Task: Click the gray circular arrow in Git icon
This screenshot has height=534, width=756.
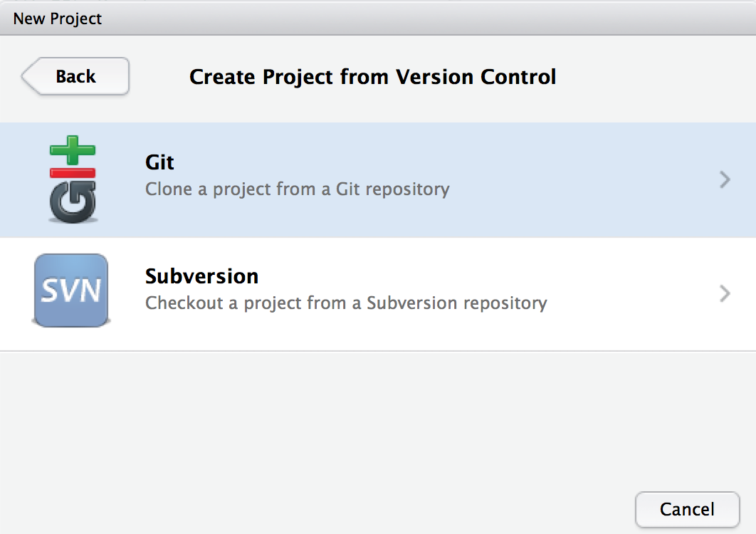Action: 73,202
